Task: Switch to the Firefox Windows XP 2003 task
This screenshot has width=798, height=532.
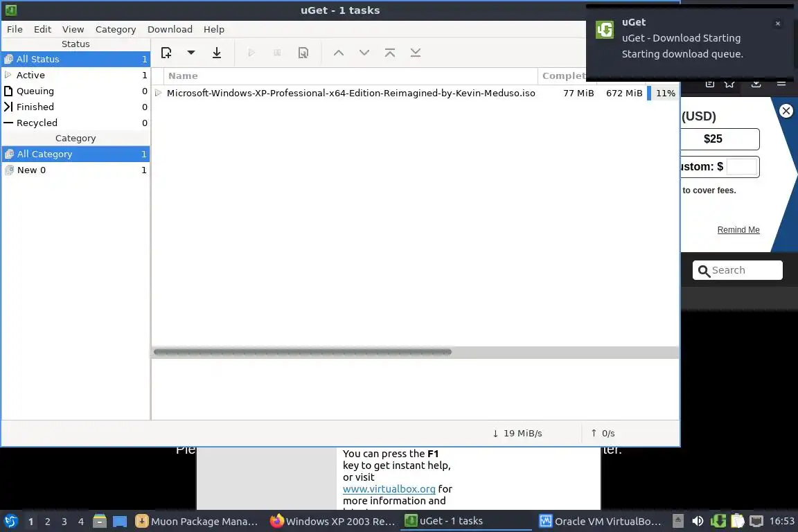Action: click(332, 522)
